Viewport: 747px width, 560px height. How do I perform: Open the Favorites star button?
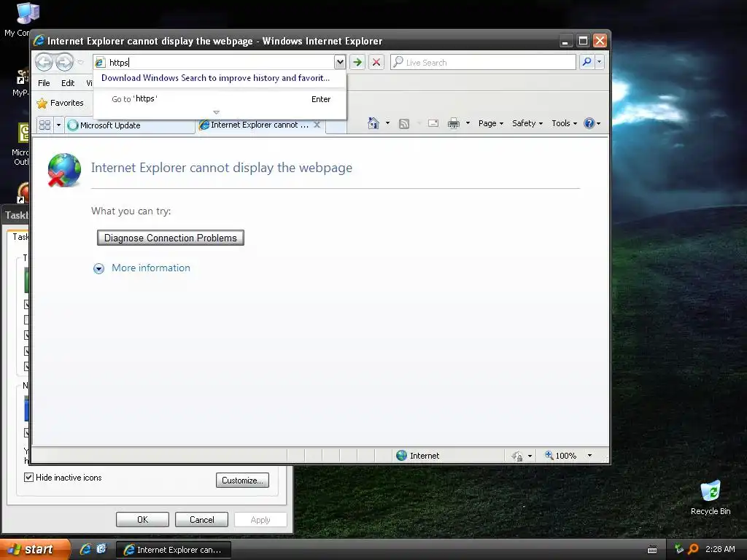click(60, 103)
